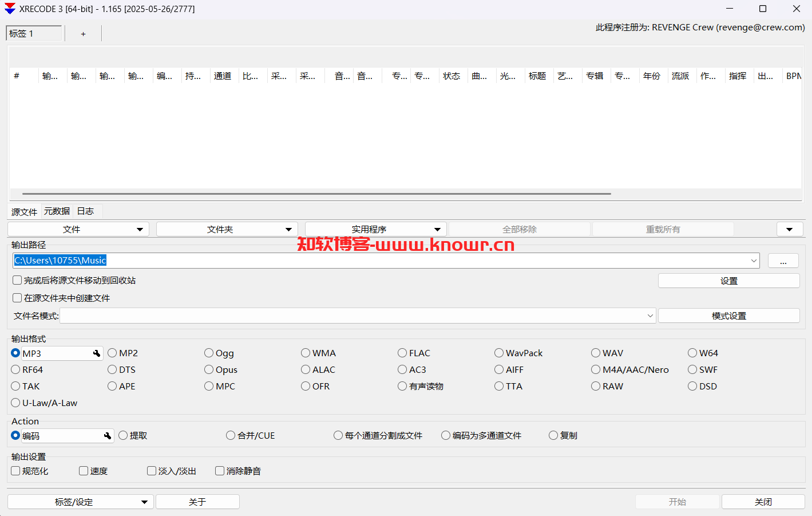The width and height of the screenshot is (812, 516).
Task: Select the WavPack format option
Action: 518,353
